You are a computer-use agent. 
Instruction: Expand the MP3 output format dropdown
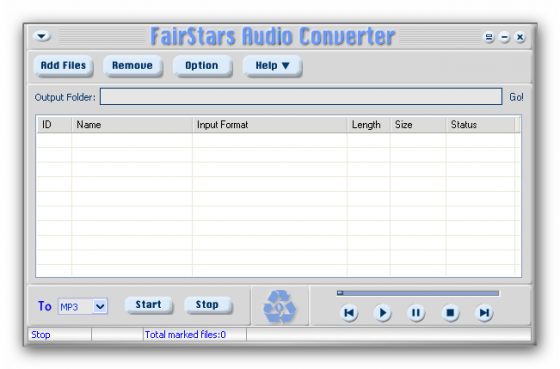100,306
